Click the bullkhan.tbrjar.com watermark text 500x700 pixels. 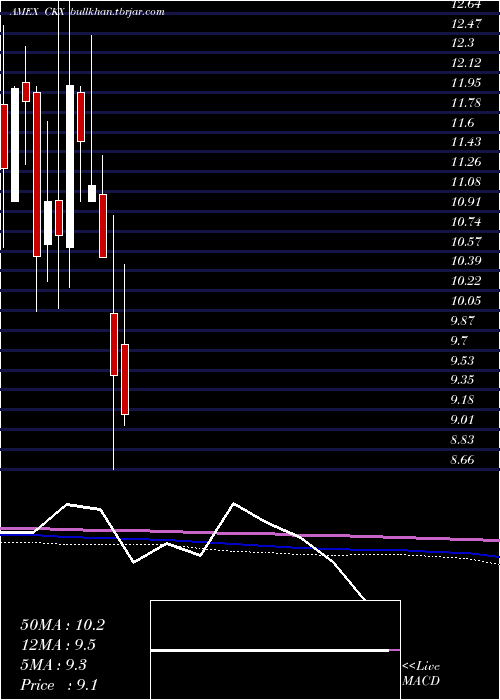pos(118,12)
